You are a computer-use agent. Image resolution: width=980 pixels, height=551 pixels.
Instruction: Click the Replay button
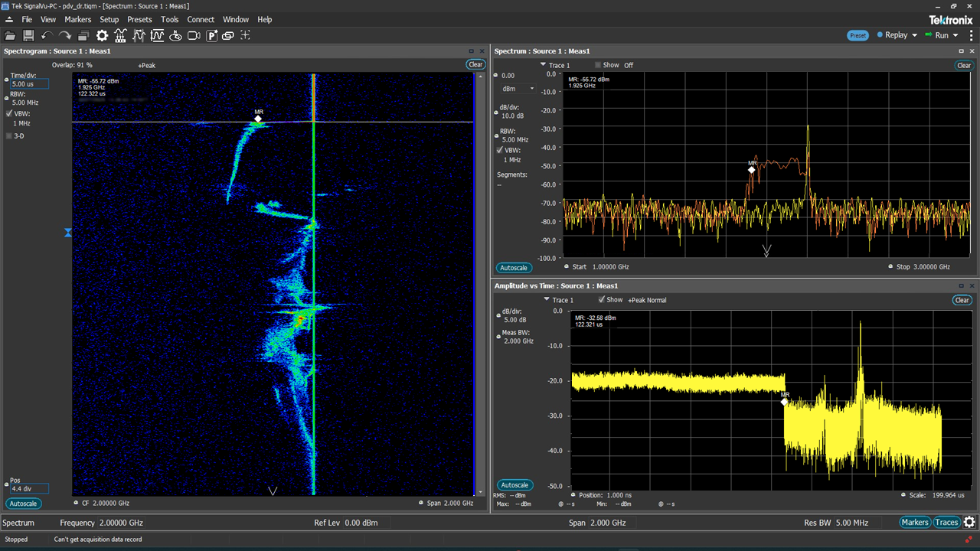tap(892, 35)
